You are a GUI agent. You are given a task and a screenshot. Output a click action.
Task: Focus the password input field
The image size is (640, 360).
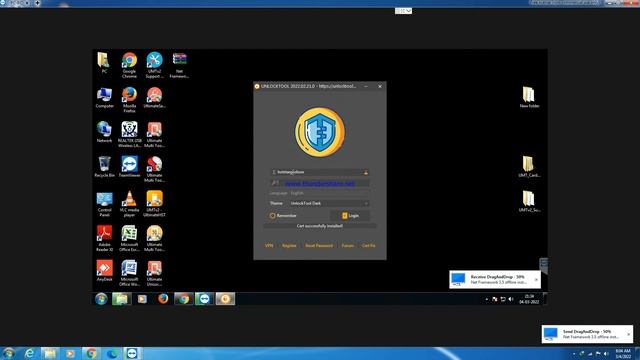pyautogui.click(x=319, y=183)
